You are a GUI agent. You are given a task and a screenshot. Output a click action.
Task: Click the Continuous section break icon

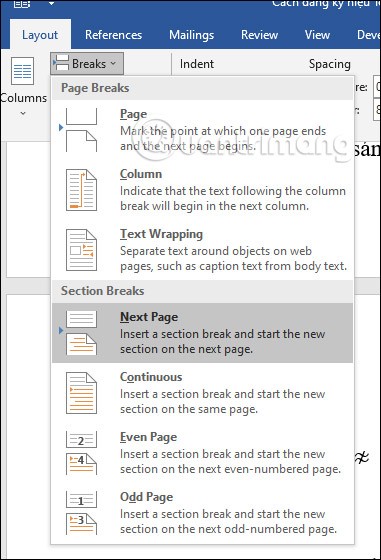81,393
